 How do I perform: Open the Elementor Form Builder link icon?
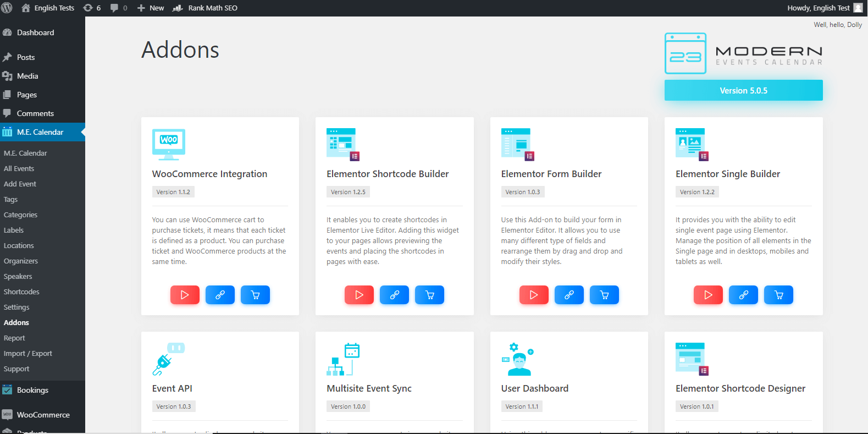569,295
